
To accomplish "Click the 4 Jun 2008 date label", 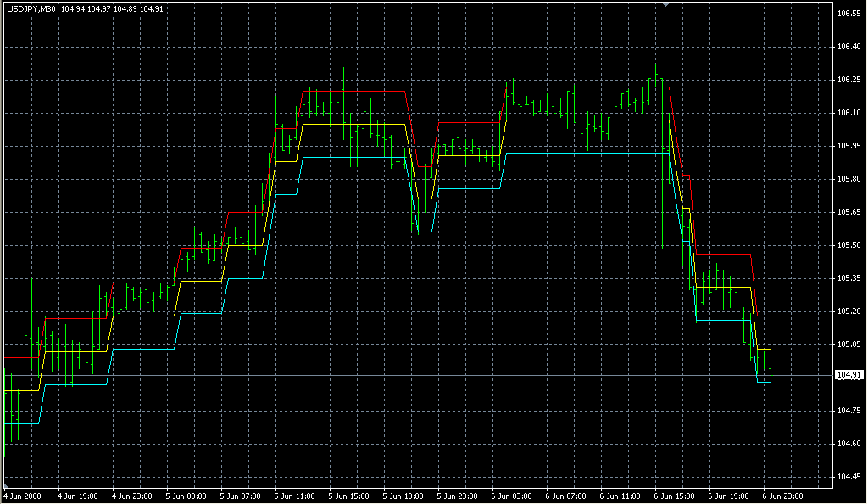I will [22, 495].
